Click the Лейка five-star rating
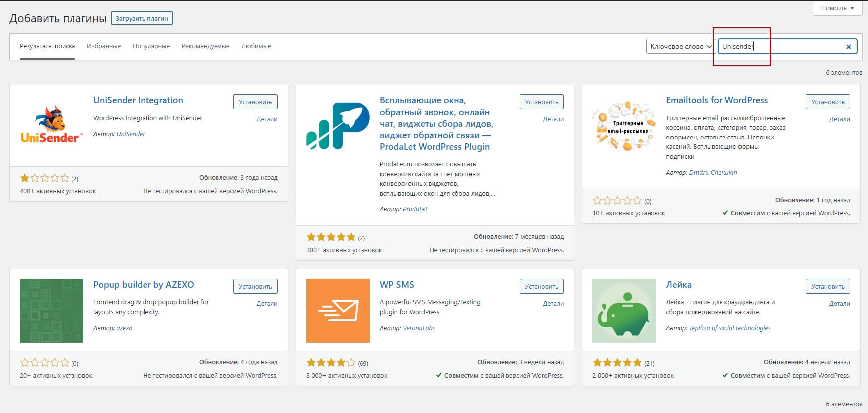 point(617,363)
